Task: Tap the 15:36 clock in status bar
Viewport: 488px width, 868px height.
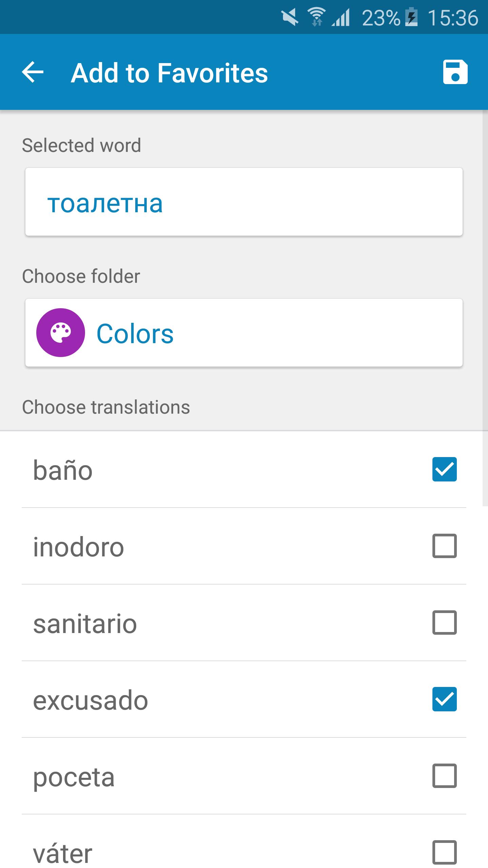Action: (x=453, y=18)
